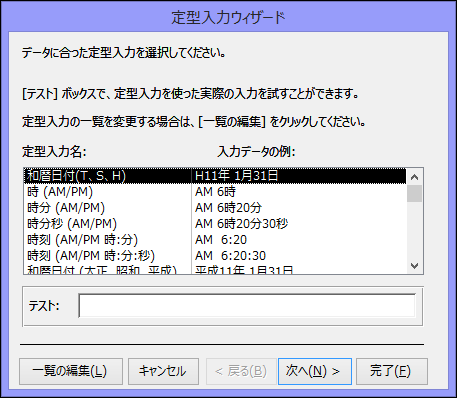Click the list scrollbar up arrow
Screen dimensions: 457x398
pyautogui.click(x=414, y=177)
